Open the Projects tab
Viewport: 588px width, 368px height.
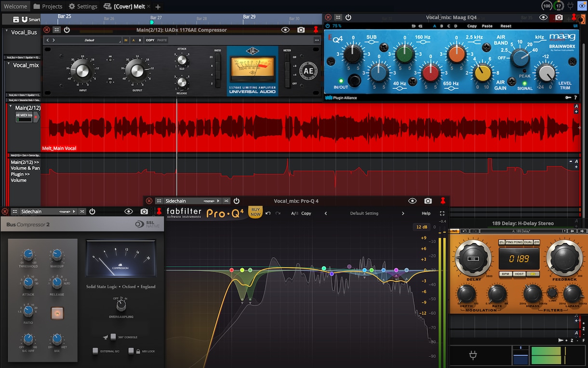[x=48, y=6]
